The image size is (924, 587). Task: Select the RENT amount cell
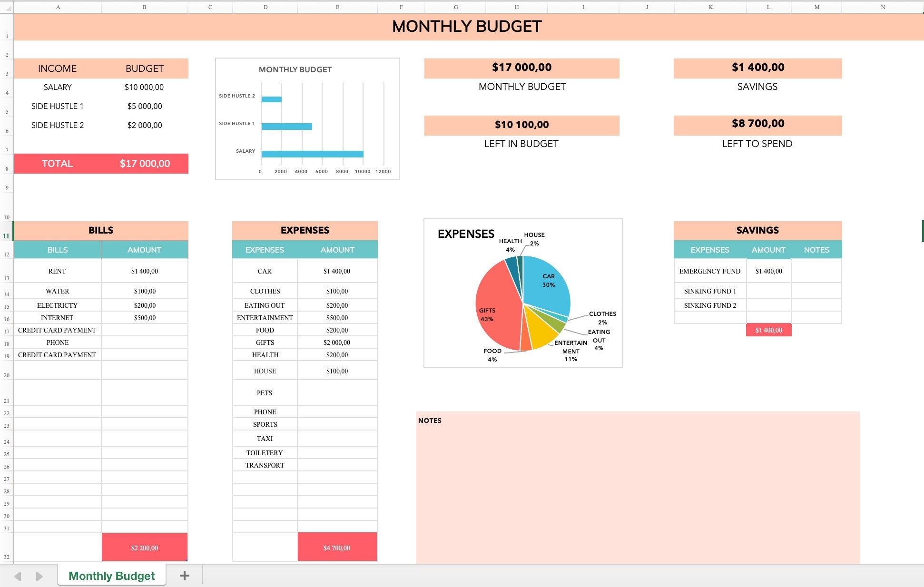click(144, 271)
